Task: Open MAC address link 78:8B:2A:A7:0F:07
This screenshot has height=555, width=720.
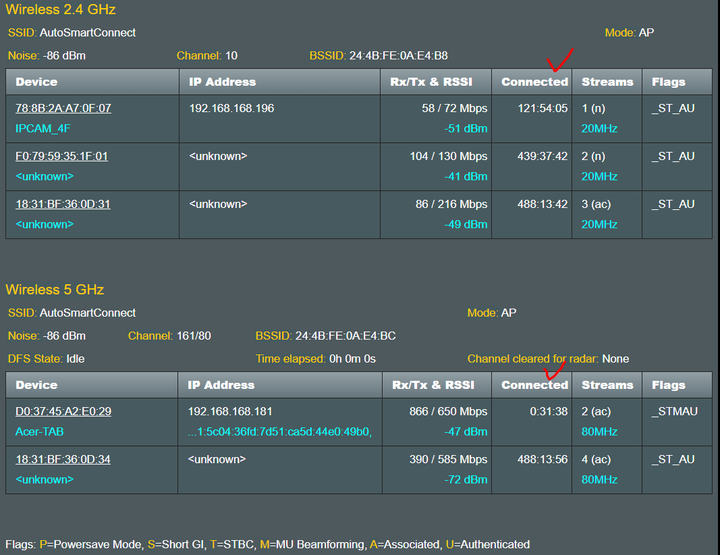Action: tap(63, 108)
